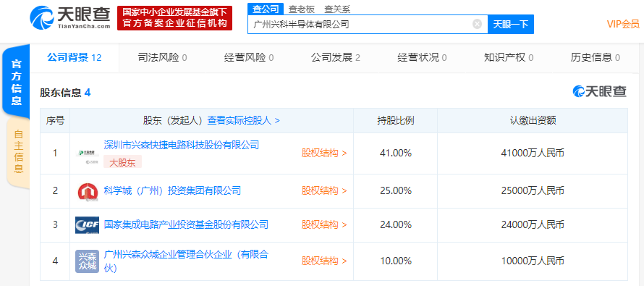Switch to the 查公司 search tab
Image resolution: width=644 pixels, height=286 pixels.
[266, 9]
